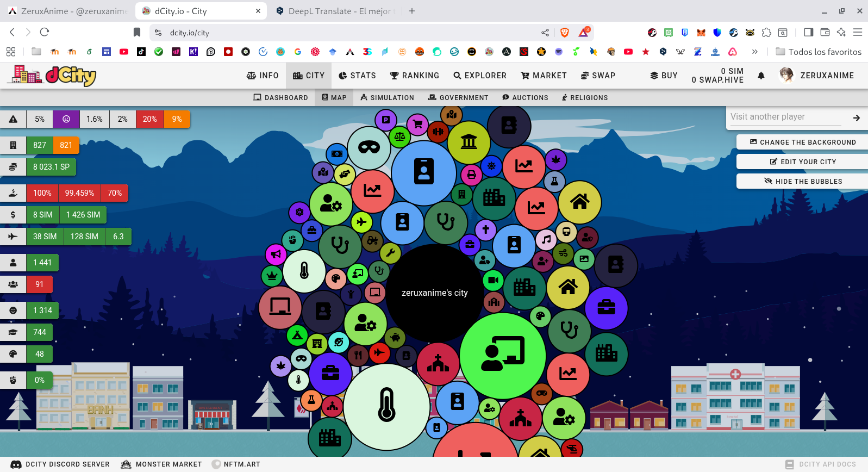
Task: Open the SWAP page
Action: [x=598, y=76]
